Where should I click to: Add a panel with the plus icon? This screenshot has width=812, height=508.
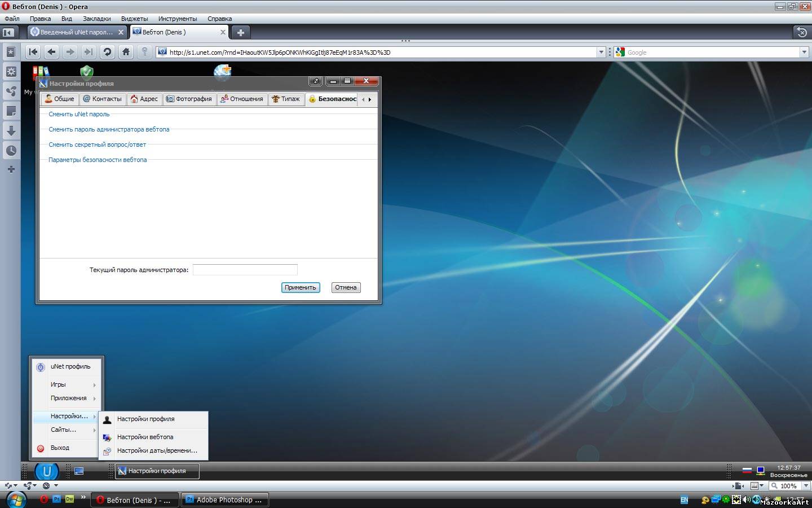coord(11,169)
